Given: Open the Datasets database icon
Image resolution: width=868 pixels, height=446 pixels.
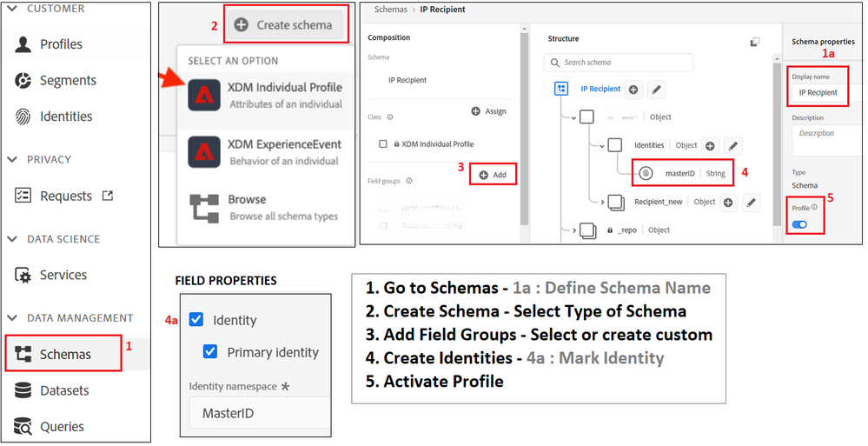Looking at the screenshot, I should (x=23, y=391).
